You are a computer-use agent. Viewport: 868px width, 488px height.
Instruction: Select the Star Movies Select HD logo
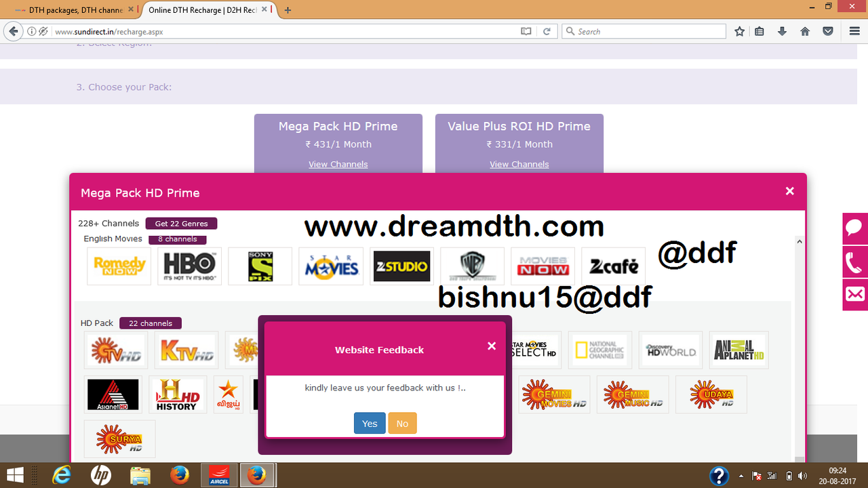pos(535,350)
